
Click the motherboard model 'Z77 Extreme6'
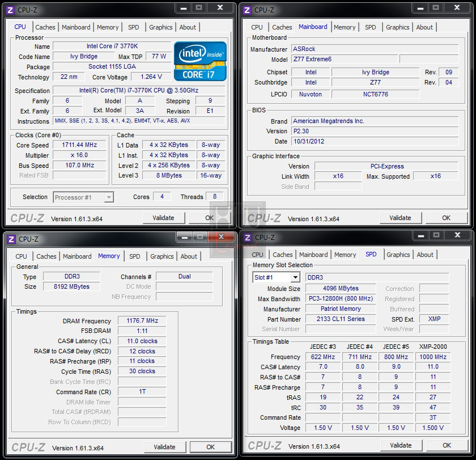click(345, 59)
